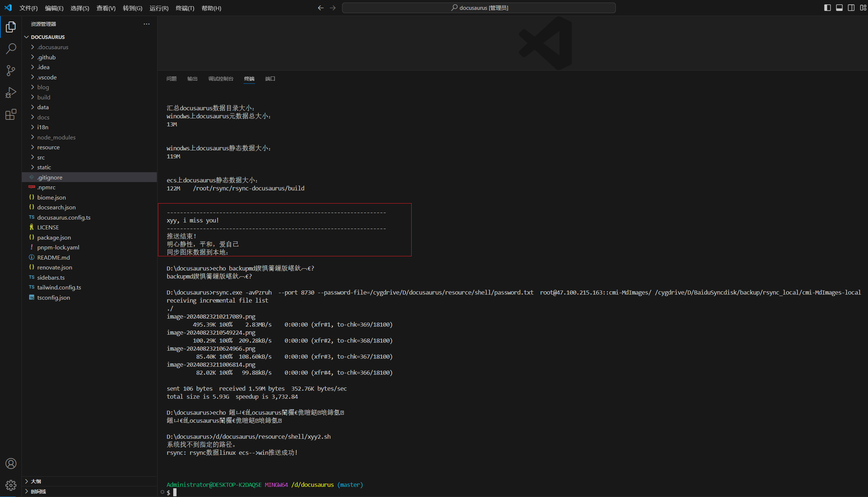Go forward with the right arrow
Image resolution: width=868 pixels, height=497 pixels.
(333, 8)
